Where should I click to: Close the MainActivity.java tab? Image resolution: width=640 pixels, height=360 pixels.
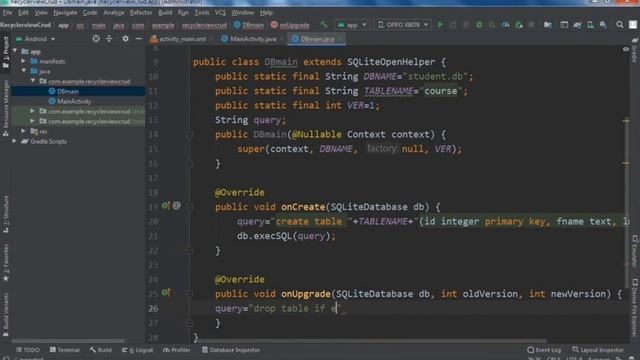point(282,39)
